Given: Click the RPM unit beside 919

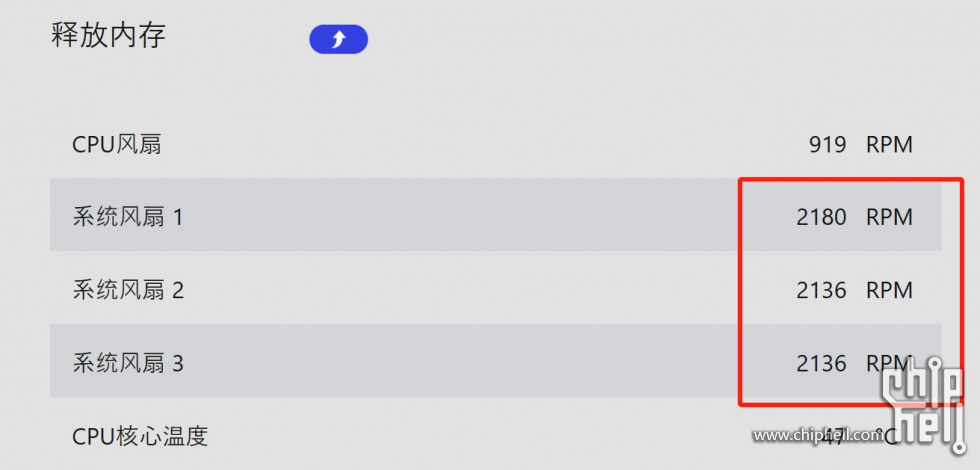Looking at the screenshot, I should [x=889, y=145].
